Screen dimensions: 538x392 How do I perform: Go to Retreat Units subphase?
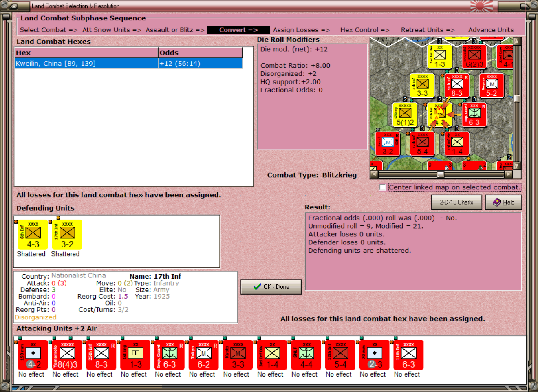[x=428, y=30]
